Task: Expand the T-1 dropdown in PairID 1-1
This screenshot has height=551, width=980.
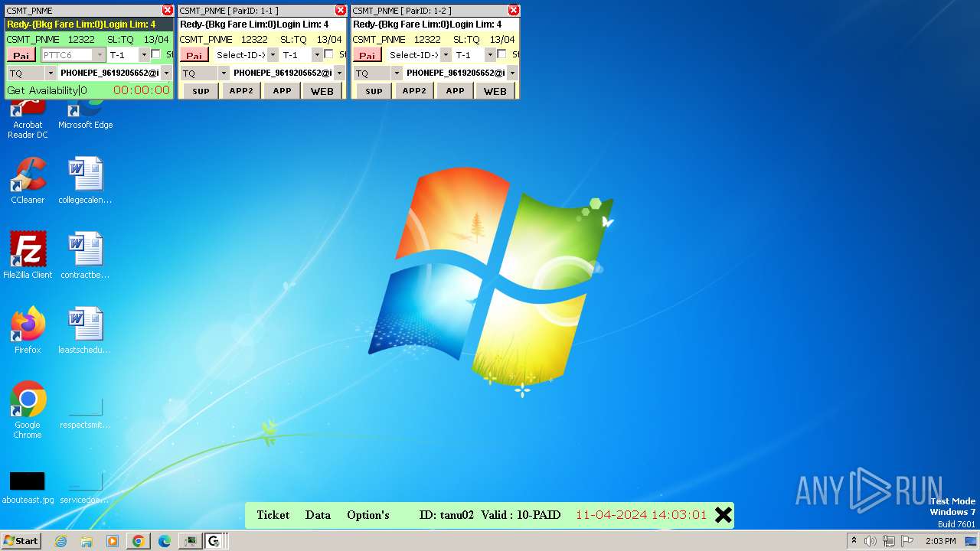Action: click(x=316, y=55)
